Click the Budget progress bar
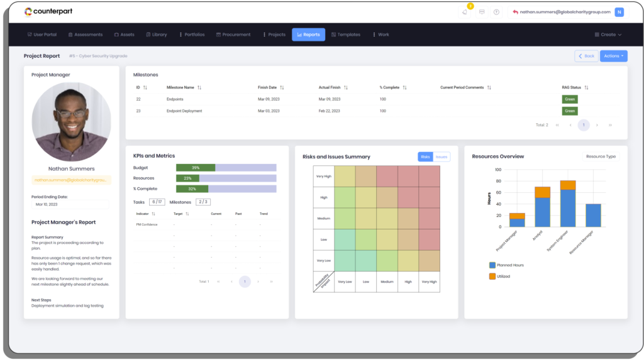The width and height of the screenshot is (644, 362). [x=226, y=168]
